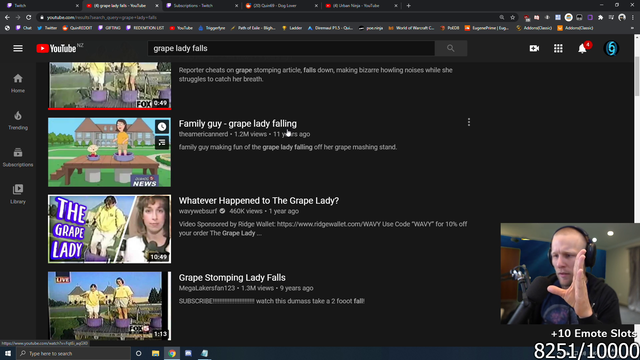Play the FOX 0:49 reporter thumbnail

coord(109,85)
